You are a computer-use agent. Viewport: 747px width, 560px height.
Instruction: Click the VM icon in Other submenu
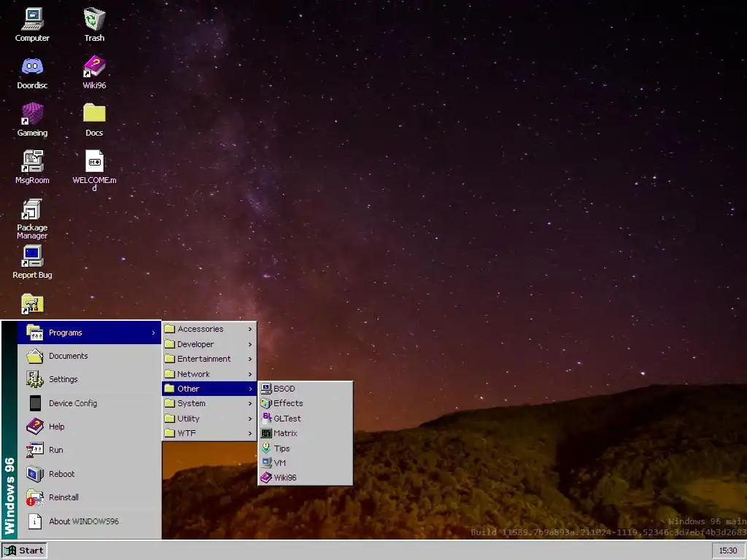(x=266, y=463)
